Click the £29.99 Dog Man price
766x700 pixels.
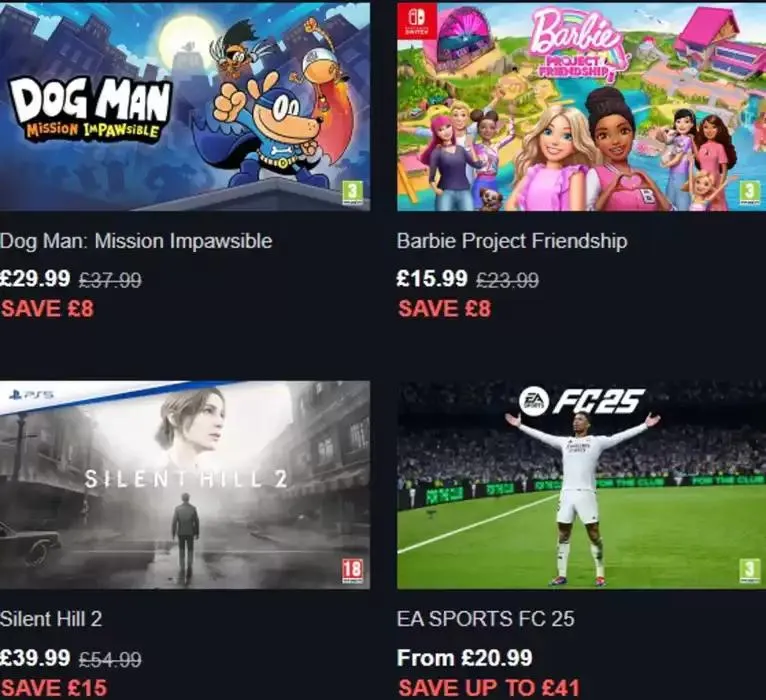(35, 278)
